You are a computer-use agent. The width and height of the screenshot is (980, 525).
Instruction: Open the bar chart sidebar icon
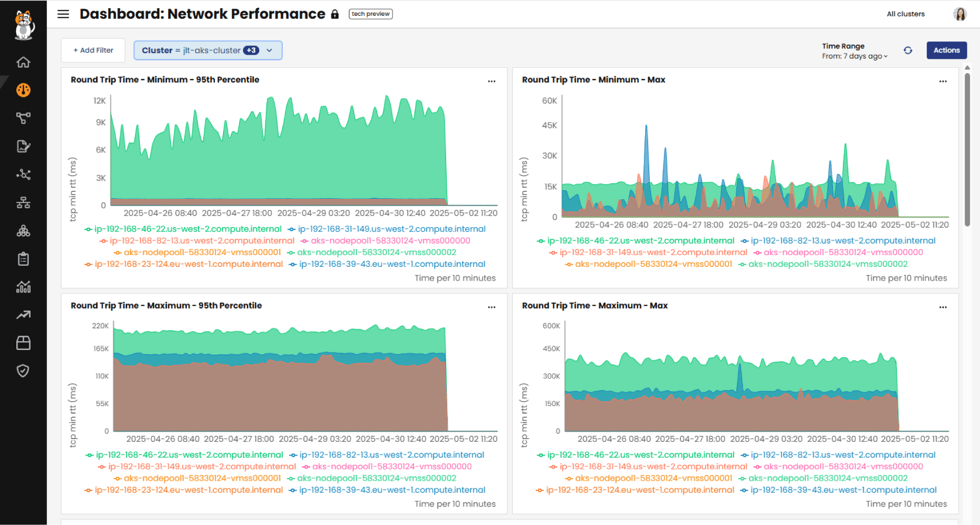click(x=23, y=287)
